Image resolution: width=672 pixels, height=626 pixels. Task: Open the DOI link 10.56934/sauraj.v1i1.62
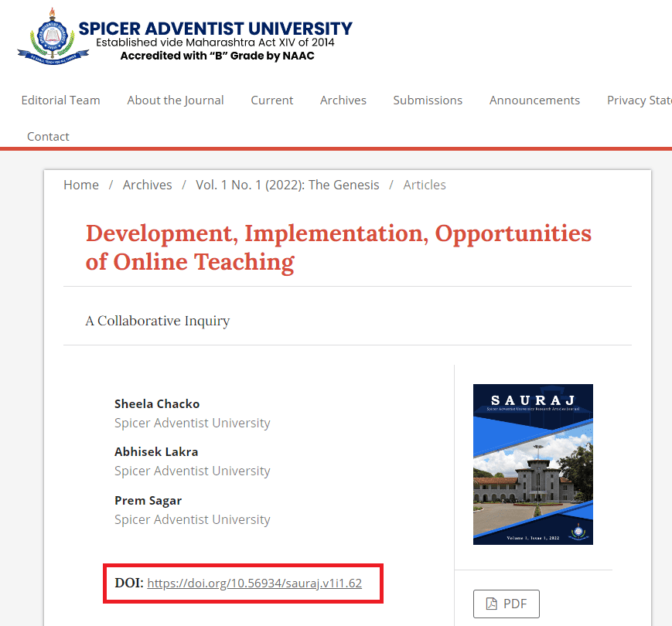254,583
